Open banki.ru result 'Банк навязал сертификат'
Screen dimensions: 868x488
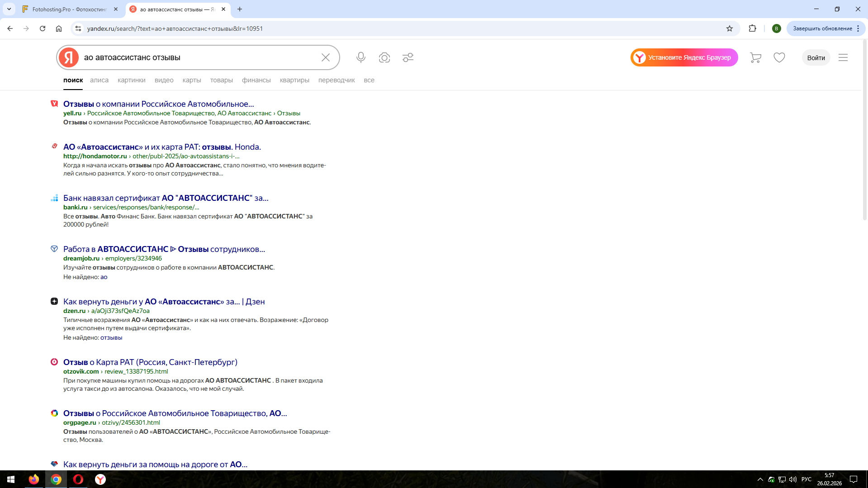click(166, 198)
